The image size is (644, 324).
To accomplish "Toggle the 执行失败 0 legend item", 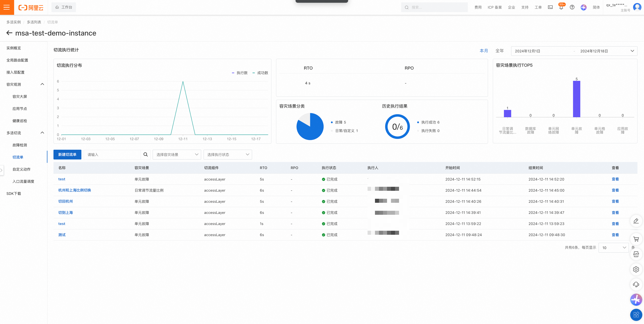I will [x=428, y=131].
